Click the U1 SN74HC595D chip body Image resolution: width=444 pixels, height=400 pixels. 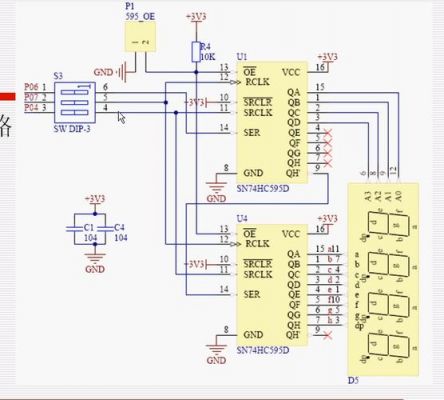point(272,122)
